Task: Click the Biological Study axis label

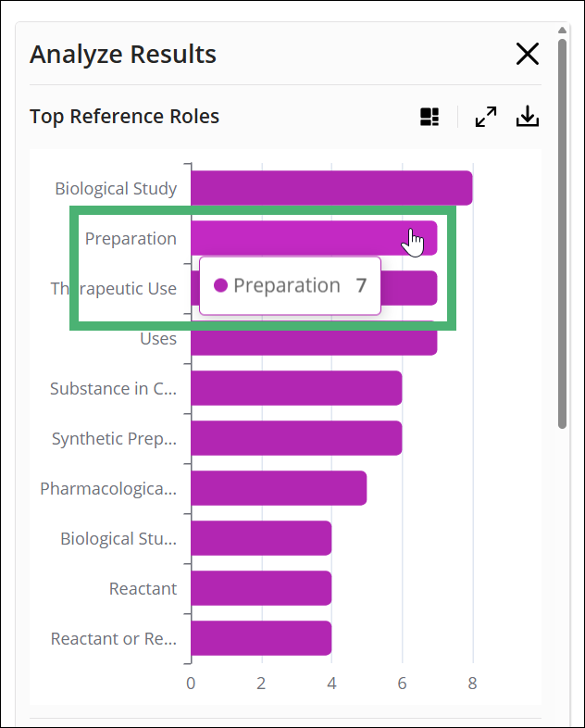Action: 116,189
